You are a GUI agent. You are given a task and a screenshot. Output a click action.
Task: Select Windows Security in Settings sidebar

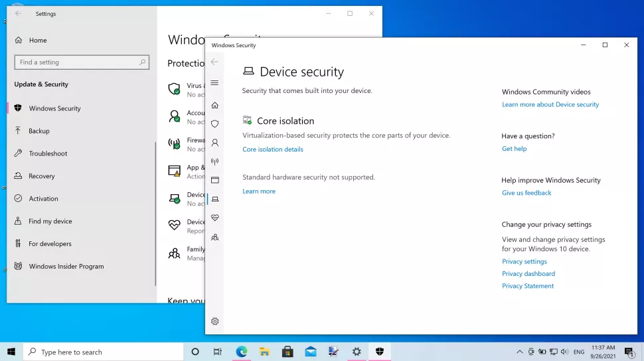[81, 108]
